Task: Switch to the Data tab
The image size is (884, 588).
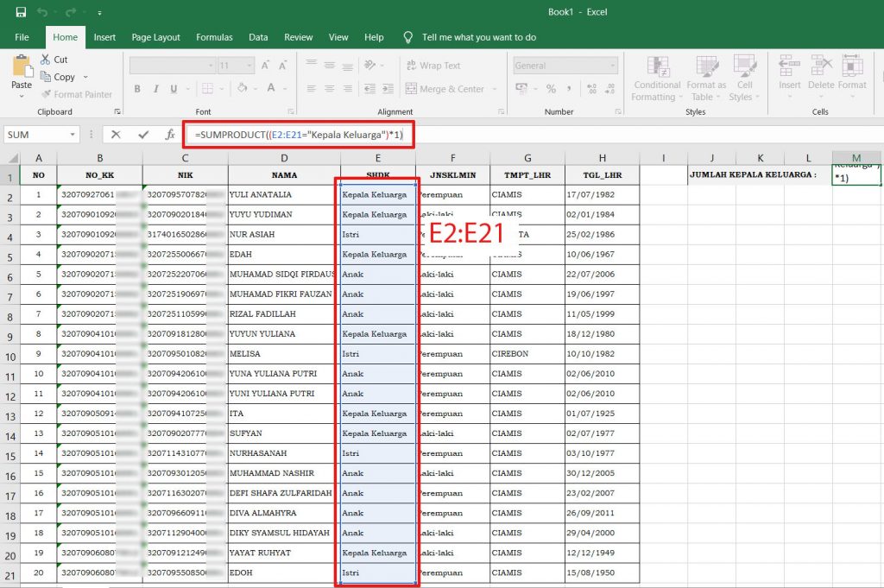Action: point(258,37)
